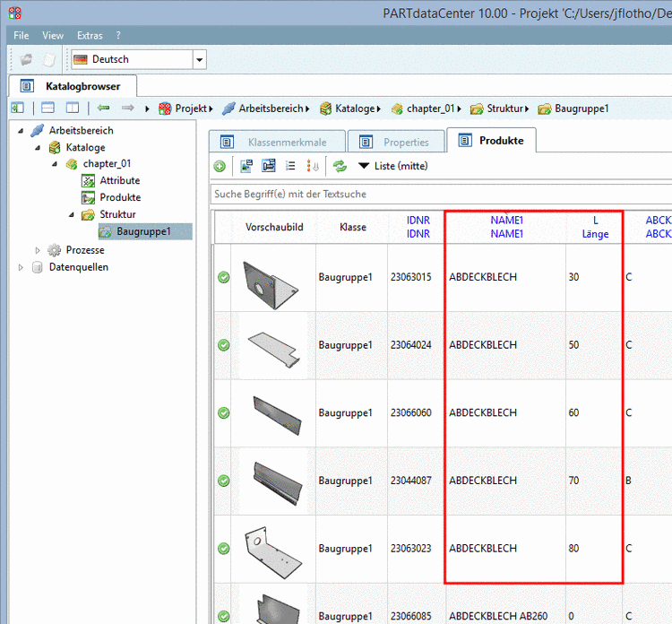Click the green add product icon
Image resolution: width=672 pixels, height=624 pixels.
(220, 167)
